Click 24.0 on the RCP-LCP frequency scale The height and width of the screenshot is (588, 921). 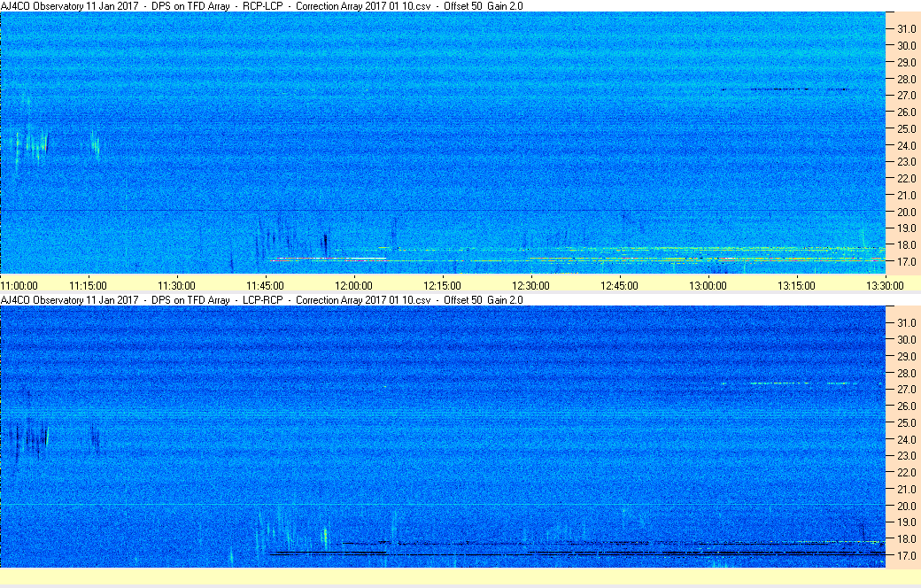(906, 146)
